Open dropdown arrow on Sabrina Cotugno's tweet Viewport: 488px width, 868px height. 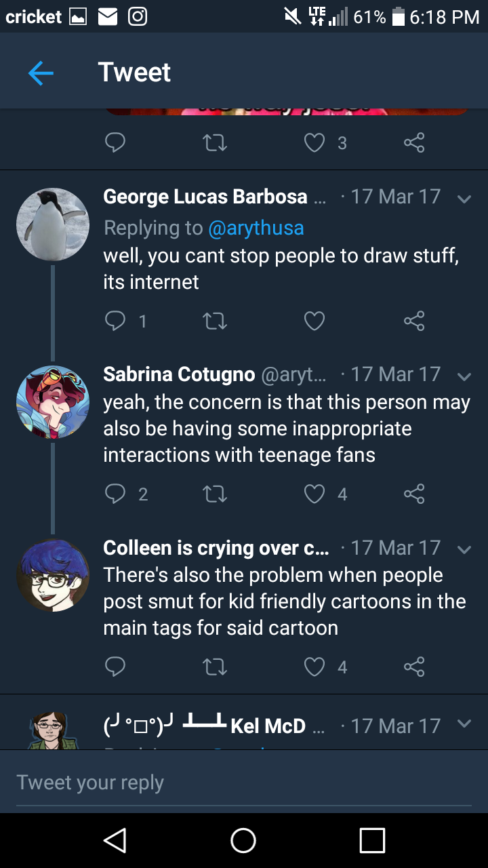click(464, 376)
